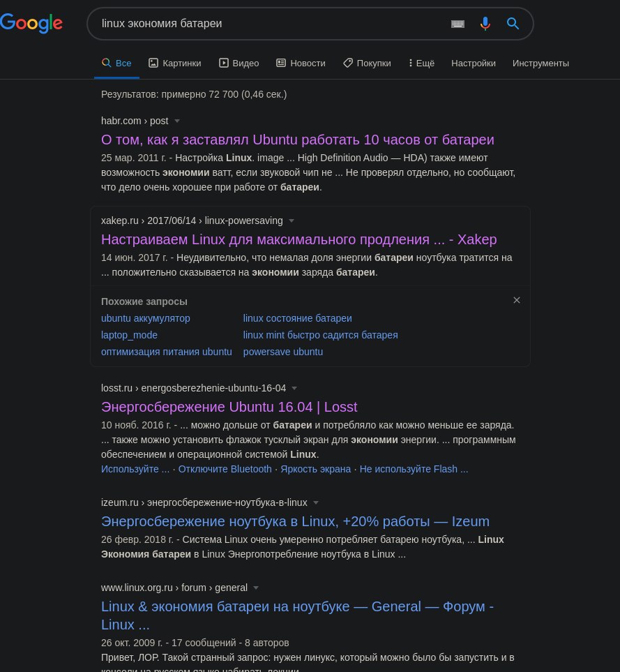Open the Настройки menu
This screenshot has width=620, height=672.
pyautogui.click(x=473, y=63)
